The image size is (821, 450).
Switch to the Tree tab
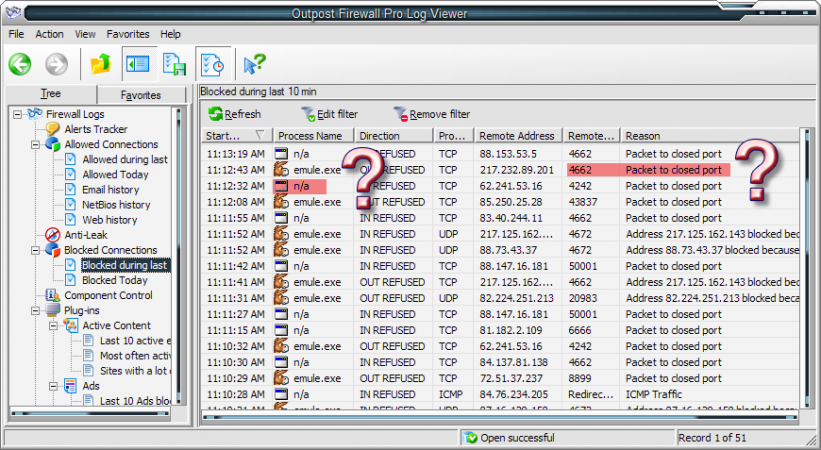51,94
